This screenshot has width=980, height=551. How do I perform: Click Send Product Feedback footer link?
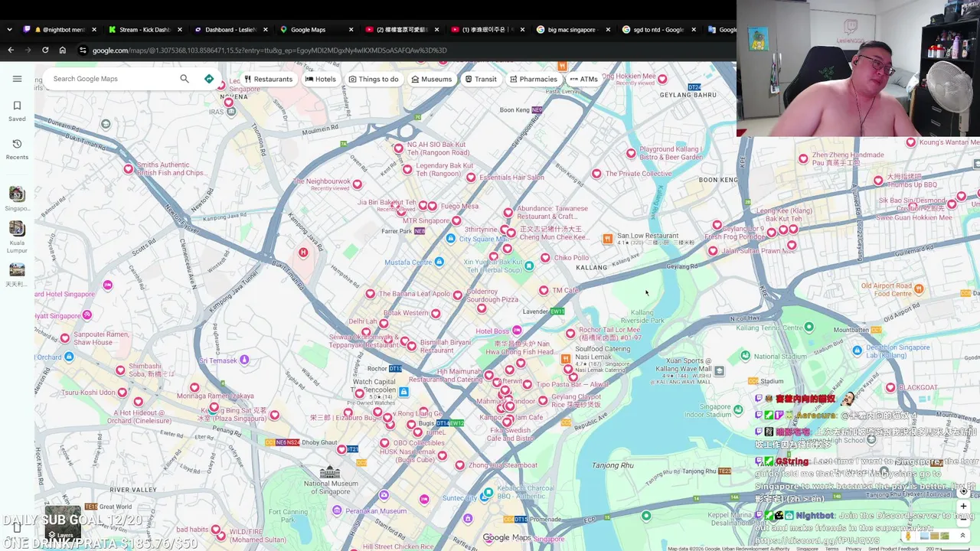click(893, 549)
